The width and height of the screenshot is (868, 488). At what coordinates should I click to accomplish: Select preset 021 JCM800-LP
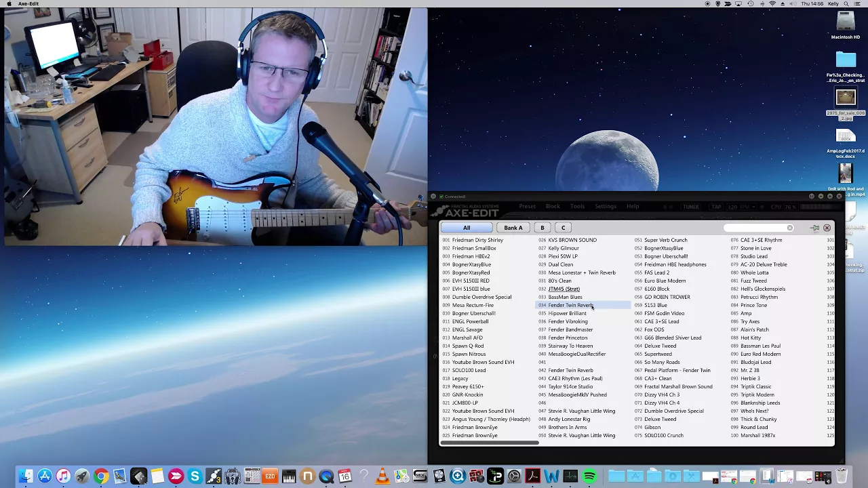coord(460,403)
